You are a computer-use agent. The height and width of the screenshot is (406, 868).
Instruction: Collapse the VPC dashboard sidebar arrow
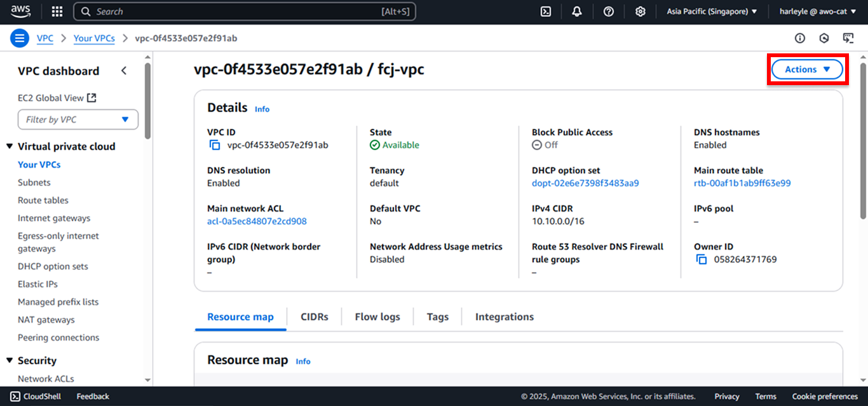coord(124,71)
